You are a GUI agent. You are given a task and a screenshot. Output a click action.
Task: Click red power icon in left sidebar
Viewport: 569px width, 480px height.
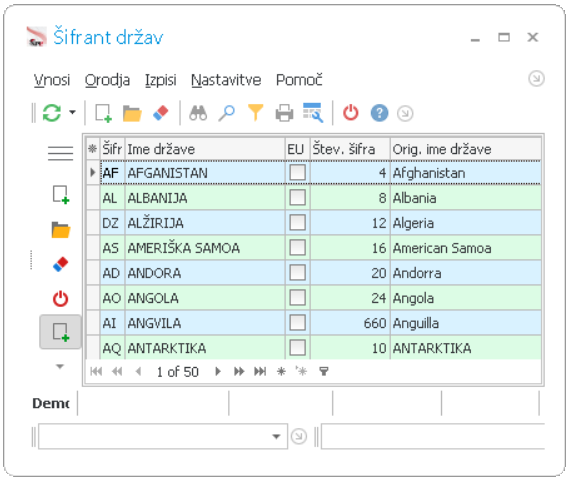click(x=60, y=299)
